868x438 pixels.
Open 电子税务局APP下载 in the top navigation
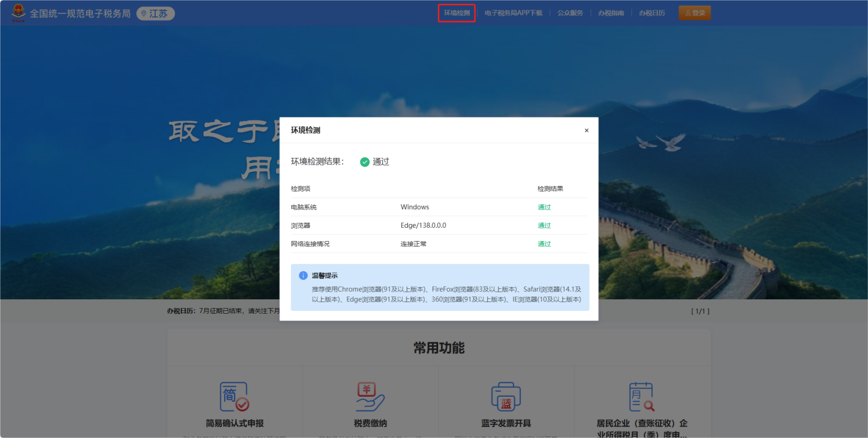click(x=513, y=13)
